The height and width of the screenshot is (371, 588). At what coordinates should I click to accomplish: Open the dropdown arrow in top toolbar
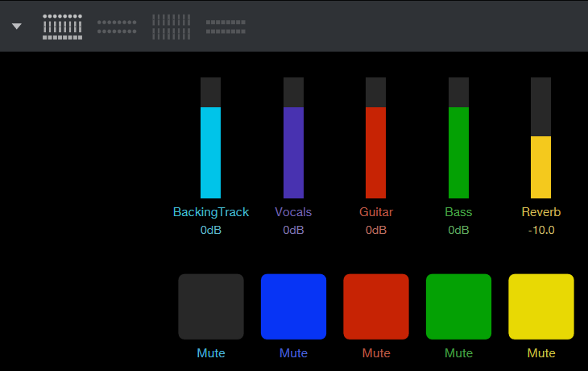point(16,26)
